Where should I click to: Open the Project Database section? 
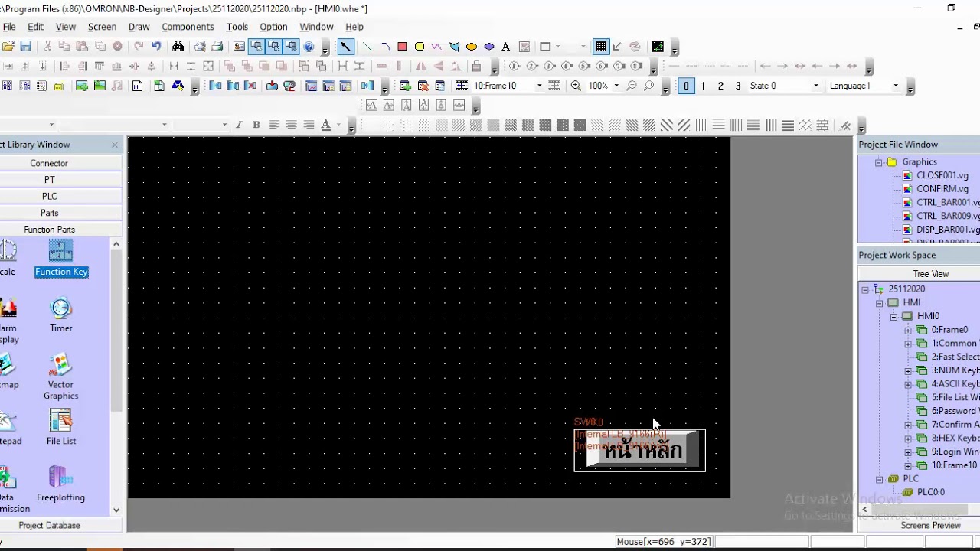49,526
